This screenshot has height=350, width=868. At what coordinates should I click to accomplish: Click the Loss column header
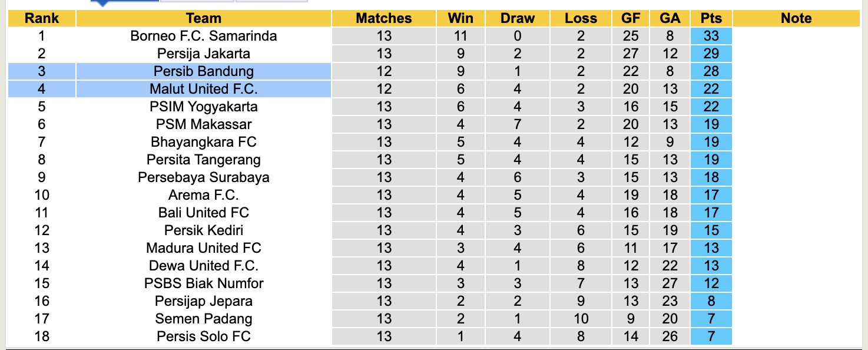[x=581, y=18]
